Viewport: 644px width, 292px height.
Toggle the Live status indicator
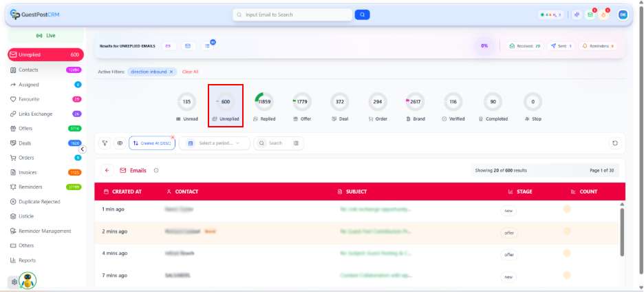tap(45, 36)
